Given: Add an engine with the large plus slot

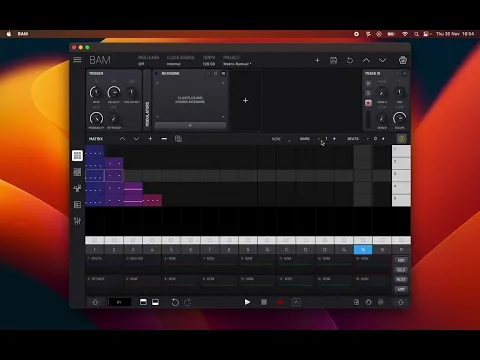Looking at the screenshot, I should click(x=245, y=100).
